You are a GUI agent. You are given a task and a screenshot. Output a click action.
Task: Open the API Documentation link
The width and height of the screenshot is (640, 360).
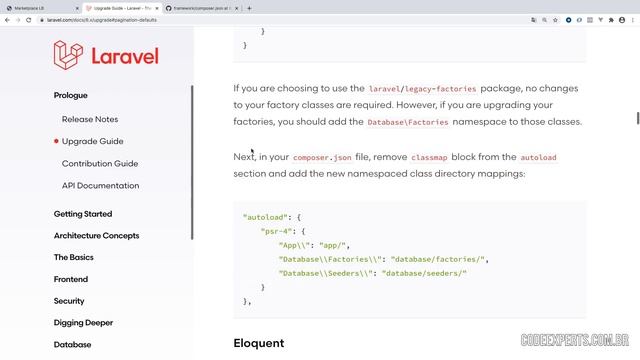point(100,186)
